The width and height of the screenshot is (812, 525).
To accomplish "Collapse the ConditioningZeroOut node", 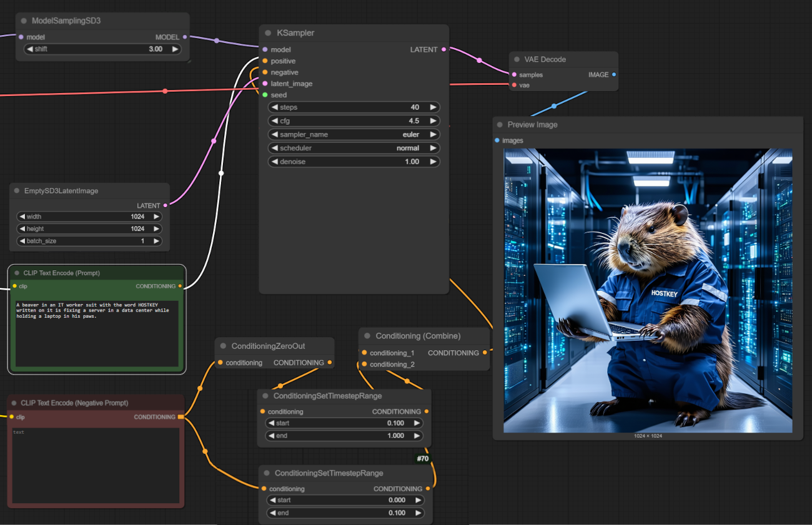I will (x=223, y=346).
